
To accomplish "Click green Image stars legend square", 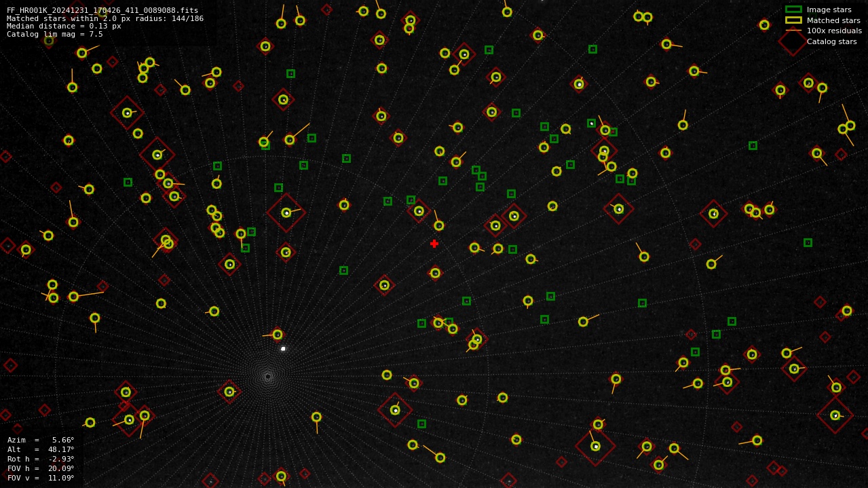I will click(793, 10).
